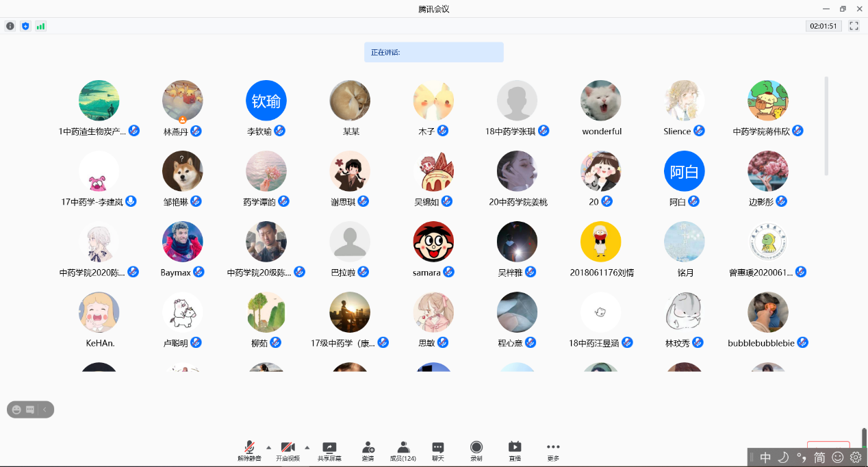Start recording with 录制 button
Screen dimensions: 868x467
476,451
